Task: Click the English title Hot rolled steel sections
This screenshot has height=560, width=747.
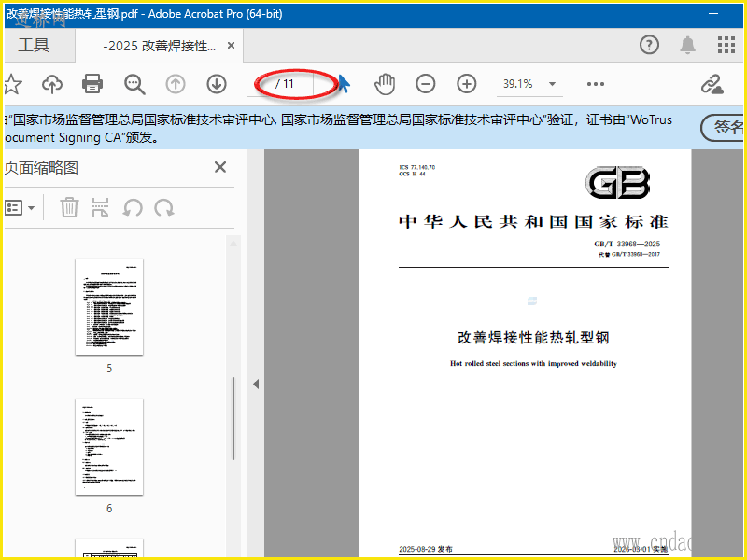Action: tap(533, 363)
